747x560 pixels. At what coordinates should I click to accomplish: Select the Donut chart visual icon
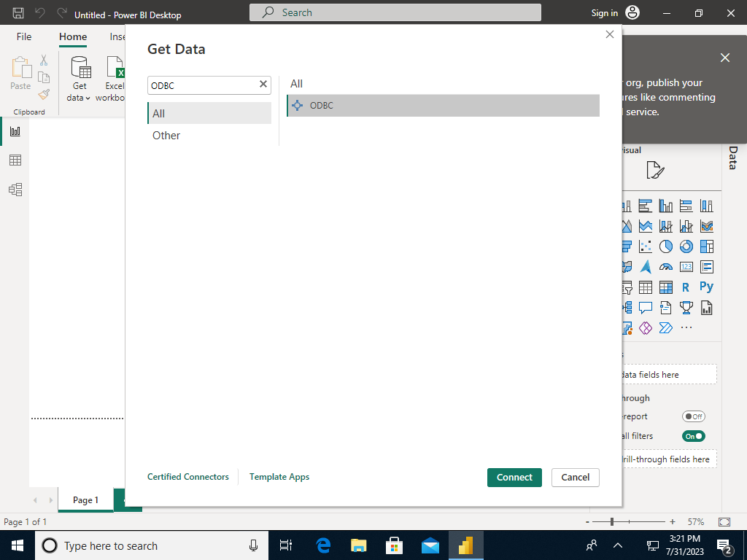tap(686, 246)
